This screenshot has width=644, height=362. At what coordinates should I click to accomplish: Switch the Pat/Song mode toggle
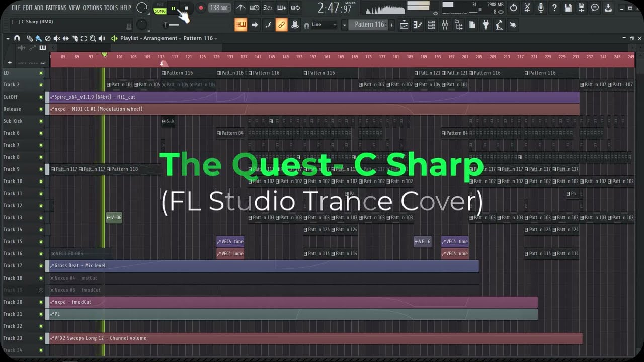(x=160, y=8)
